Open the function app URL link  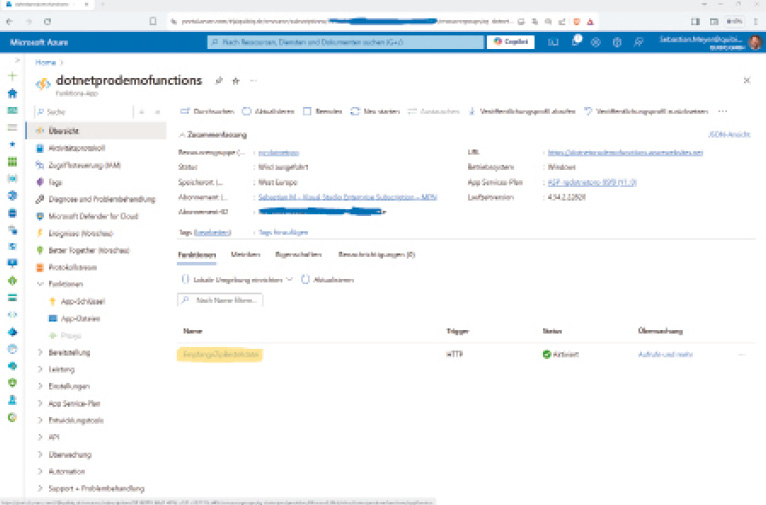point(625,152)
